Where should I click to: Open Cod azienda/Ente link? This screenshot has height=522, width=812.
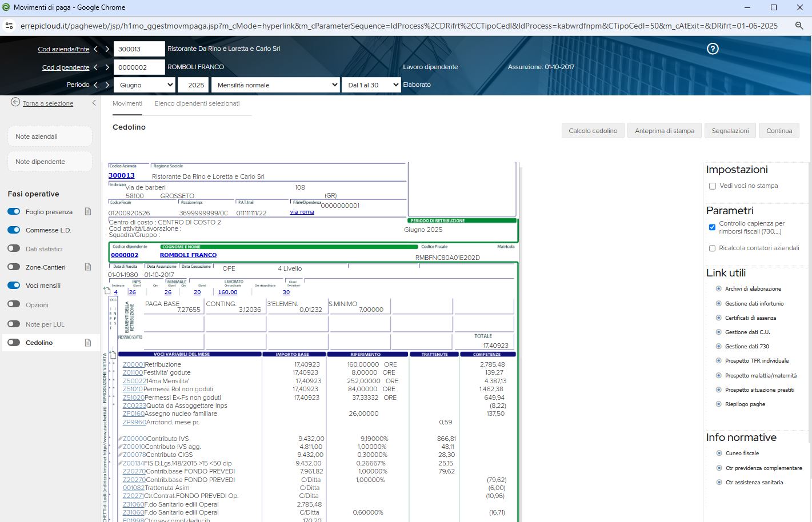[64, 49]
